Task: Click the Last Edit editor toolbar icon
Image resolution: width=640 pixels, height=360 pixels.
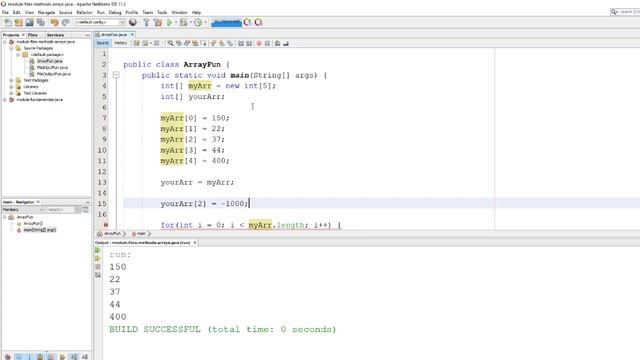Action: point(136,43)
